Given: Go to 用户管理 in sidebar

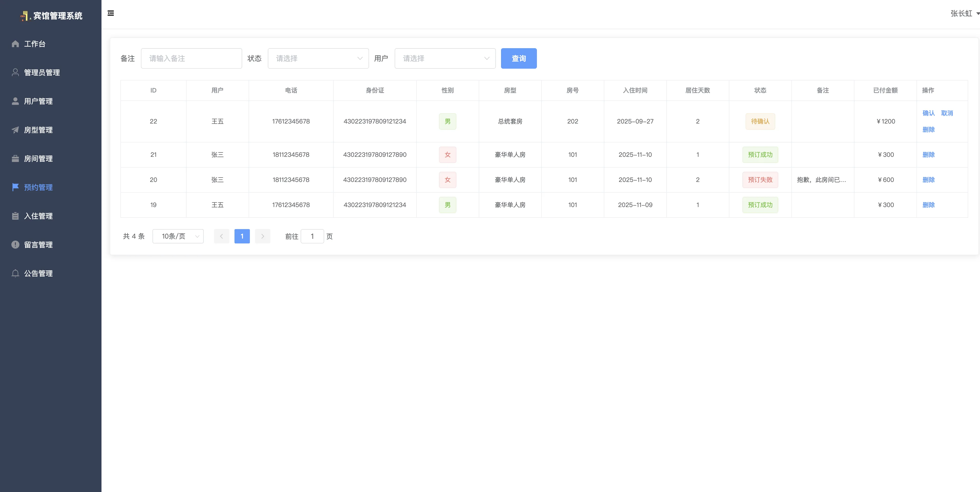Looking at the screenshot, I should click(x=38, y=101).
